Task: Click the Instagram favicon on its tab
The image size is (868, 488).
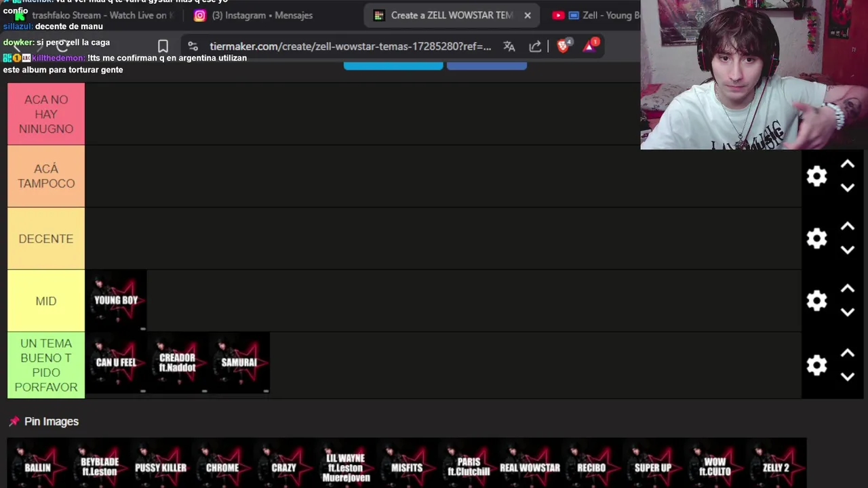Action: (x=200, y=15)
